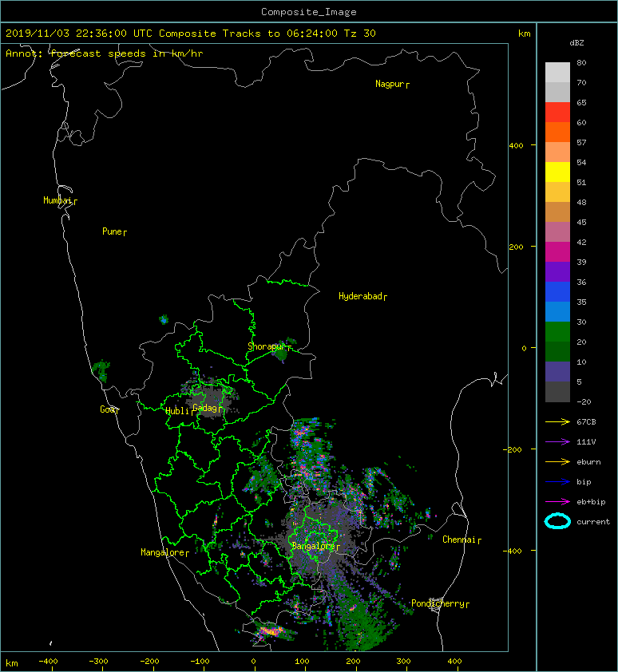Select the 80 dBZ light gray swatch

pyautogui.click(x=557, y=72)
